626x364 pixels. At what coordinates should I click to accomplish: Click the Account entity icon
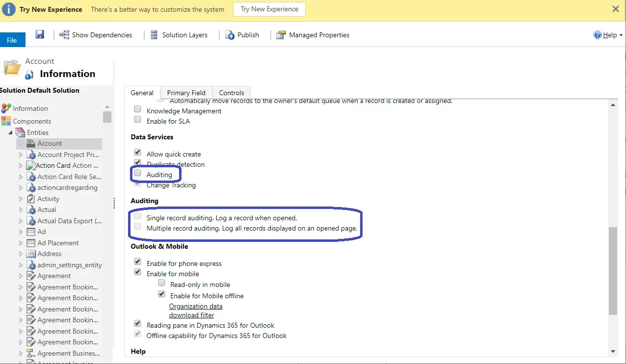coord(31,144)
